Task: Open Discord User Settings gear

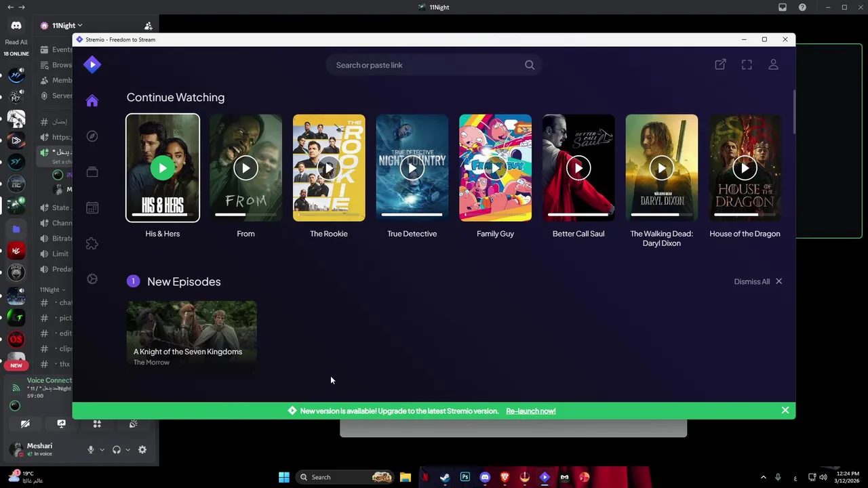Action: pos(142,450)
